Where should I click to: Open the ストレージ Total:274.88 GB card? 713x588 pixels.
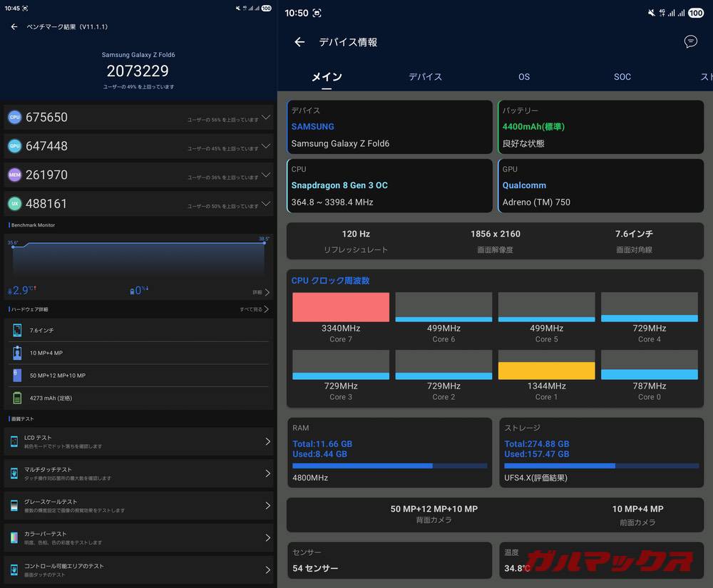[x=601, y=453]
